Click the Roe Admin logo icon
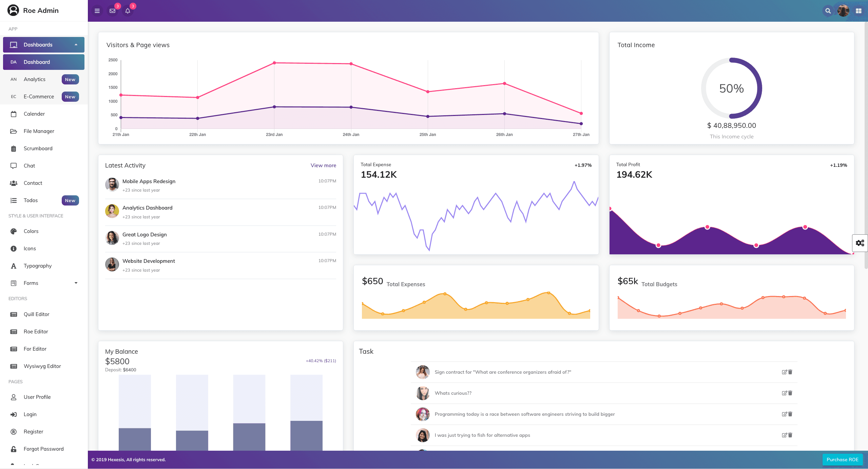 click(x=13, y=11)
